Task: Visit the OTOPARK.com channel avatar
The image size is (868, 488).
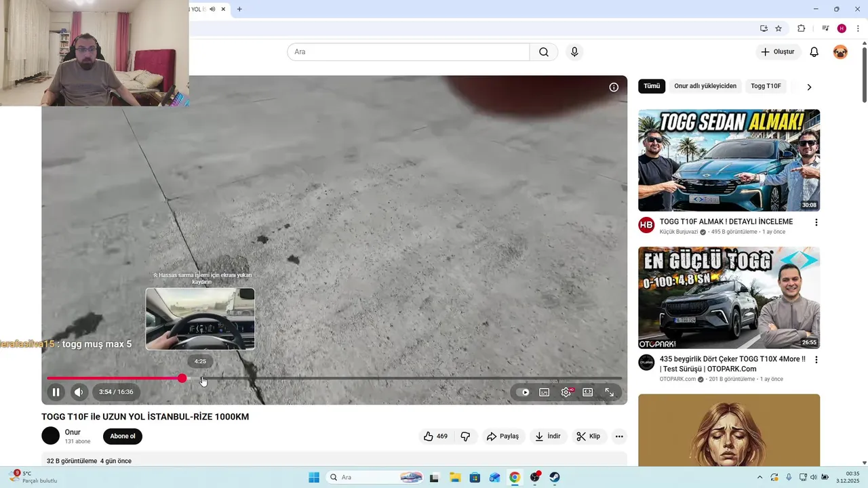Action: tap(646, 363)
